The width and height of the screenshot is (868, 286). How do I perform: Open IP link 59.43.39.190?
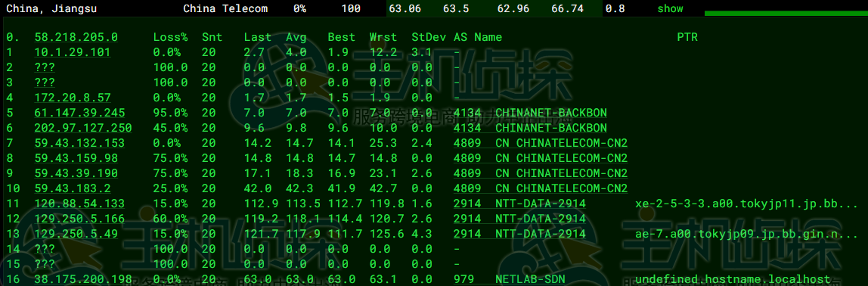tap(76, 173)
